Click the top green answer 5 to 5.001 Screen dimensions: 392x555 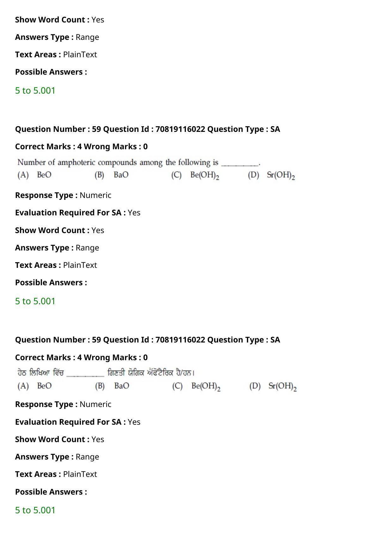tap(35, 90)
